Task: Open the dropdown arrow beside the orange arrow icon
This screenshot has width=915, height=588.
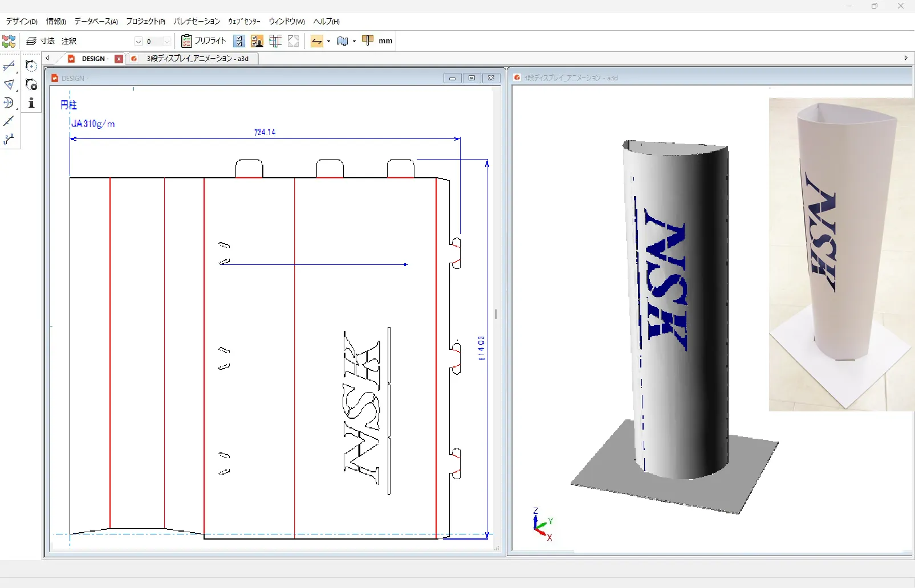Action: pos(329,41)
